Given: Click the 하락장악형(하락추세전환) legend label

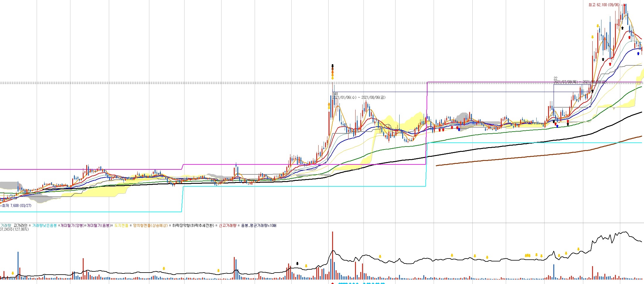Looking at the screenshot, I should [x=193, y=226].
